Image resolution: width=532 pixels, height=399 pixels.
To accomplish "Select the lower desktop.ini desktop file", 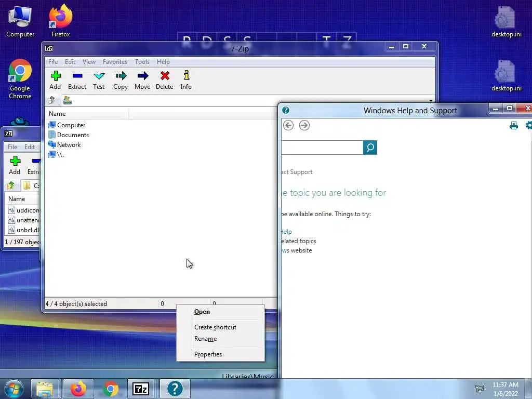I will [x=506, y=76].
